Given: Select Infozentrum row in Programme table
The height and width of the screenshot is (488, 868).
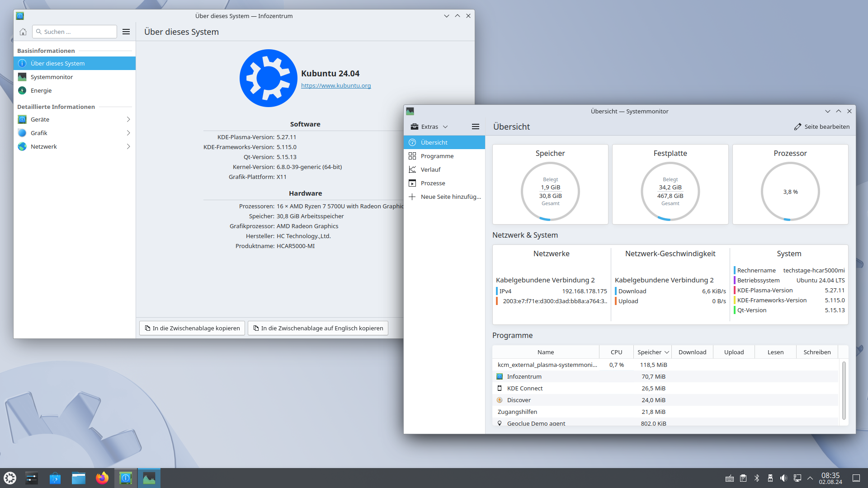Looking at the screenshot, I should (665, 376).
